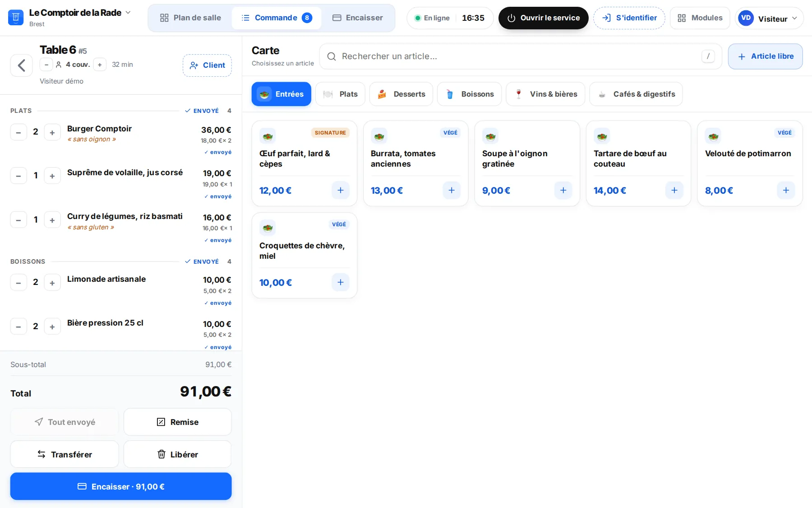Increase Curry de légumes quantity
Viewport: 812px width, 508px height.
pos(52,220)
